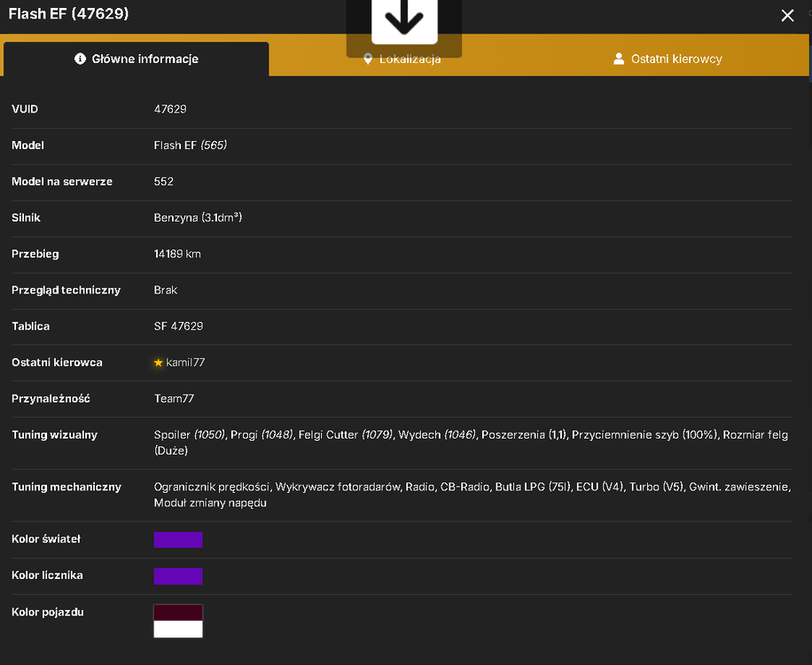Click the person icon beside Ostatni kierowcy

619,59
